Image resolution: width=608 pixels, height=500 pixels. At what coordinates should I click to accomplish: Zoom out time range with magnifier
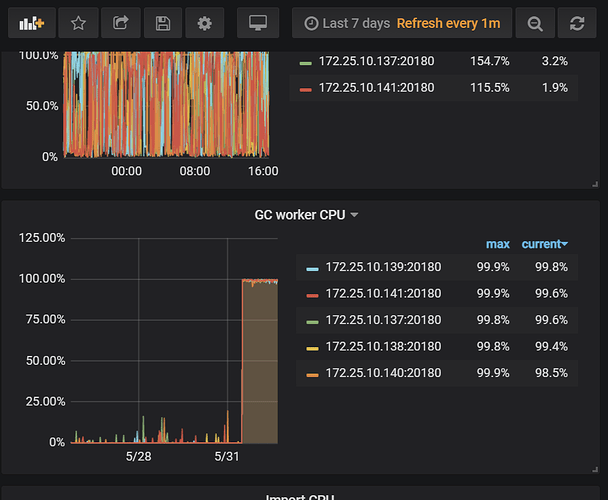536,22
